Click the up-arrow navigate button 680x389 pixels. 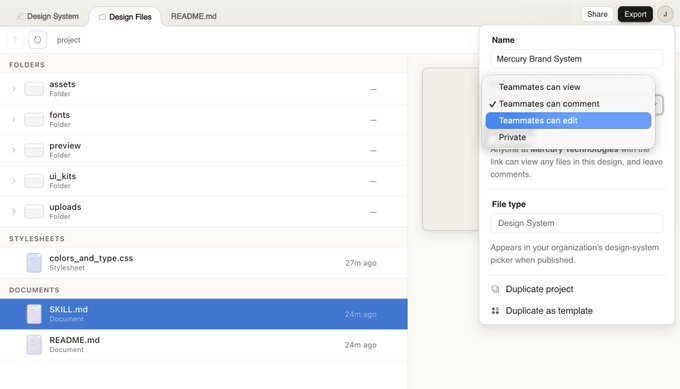click(15, 40)
